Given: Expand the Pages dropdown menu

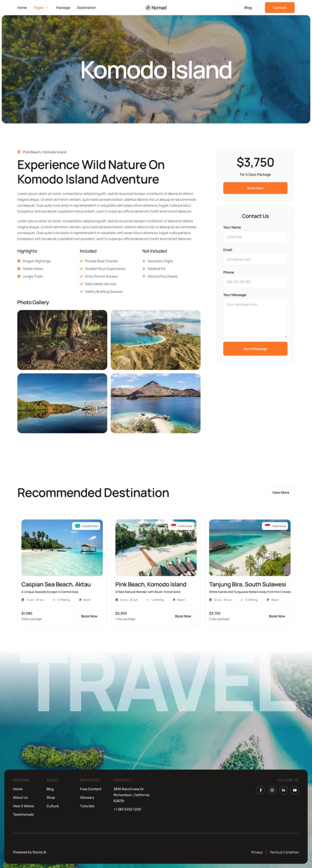Looking at the screenshot, I should 41,7.
